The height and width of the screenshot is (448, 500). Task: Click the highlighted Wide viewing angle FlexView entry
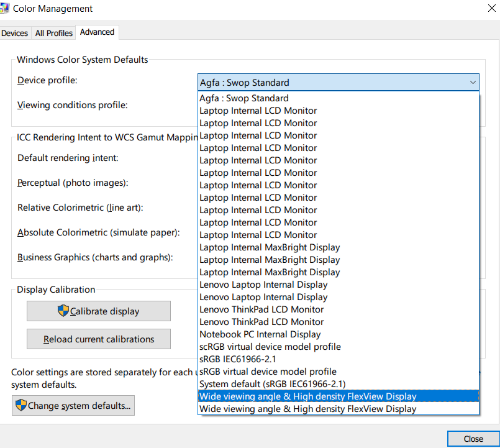click(x=339, y=396)
